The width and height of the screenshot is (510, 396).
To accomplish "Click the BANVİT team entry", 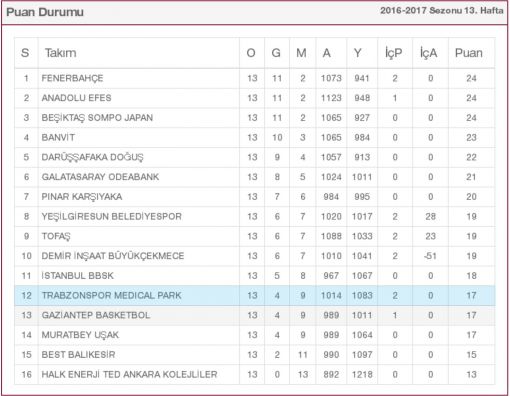I will [58, 137].
